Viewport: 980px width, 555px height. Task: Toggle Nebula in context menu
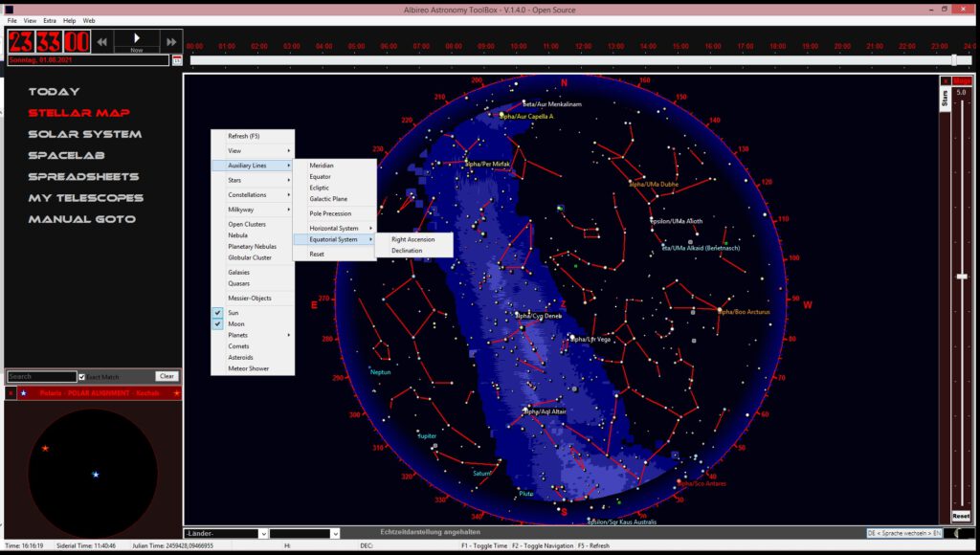[253, 235]
